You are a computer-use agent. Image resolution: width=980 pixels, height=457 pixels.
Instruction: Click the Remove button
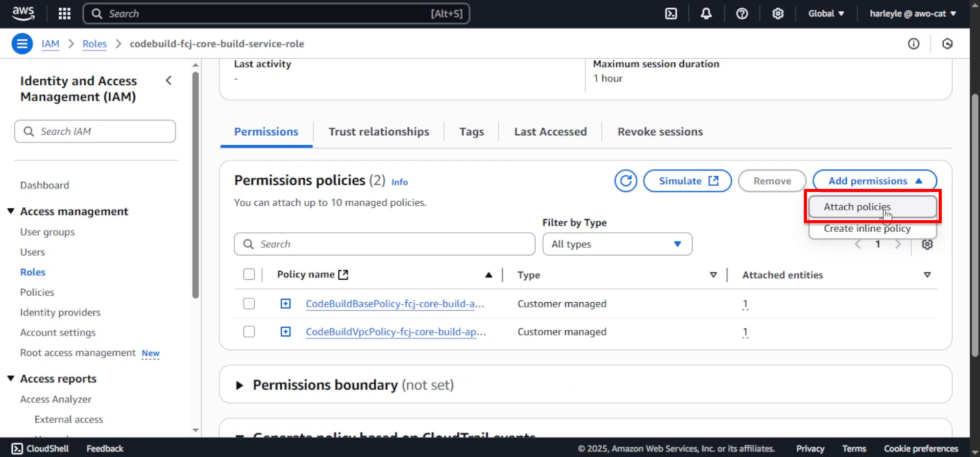[x=772, y=181]
